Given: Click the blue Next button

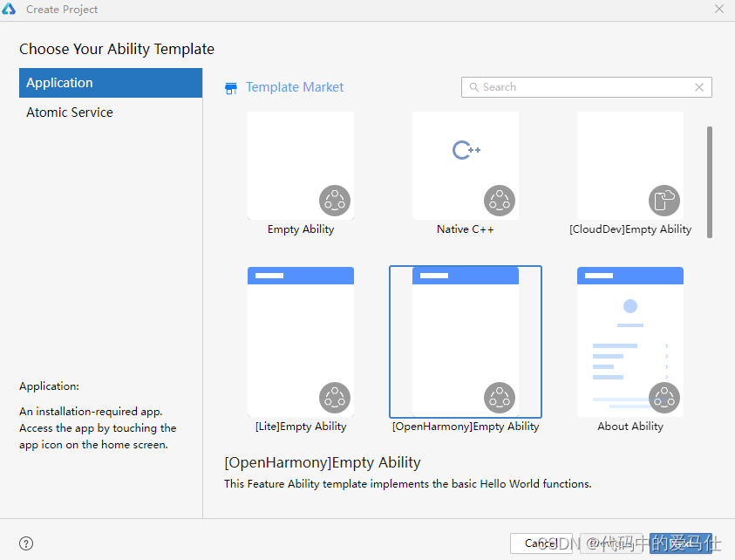Looking at the screenshot, I should 681,543.
